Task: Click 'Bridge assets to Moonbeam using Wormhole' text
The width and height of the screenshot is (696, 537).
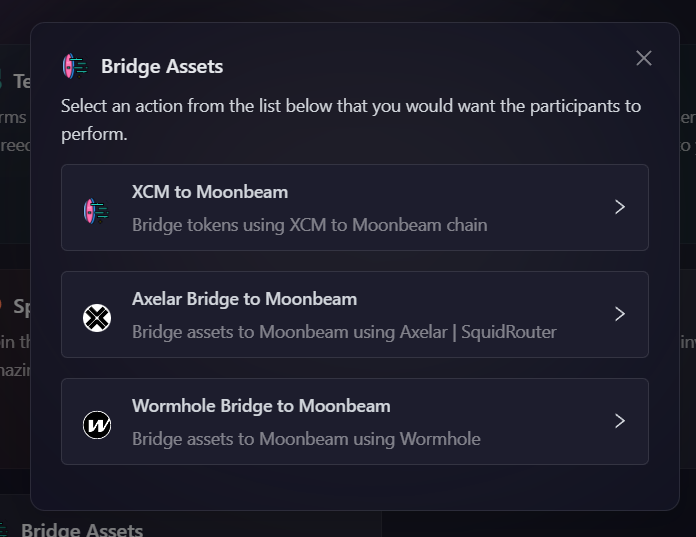Action: [306, 439]
